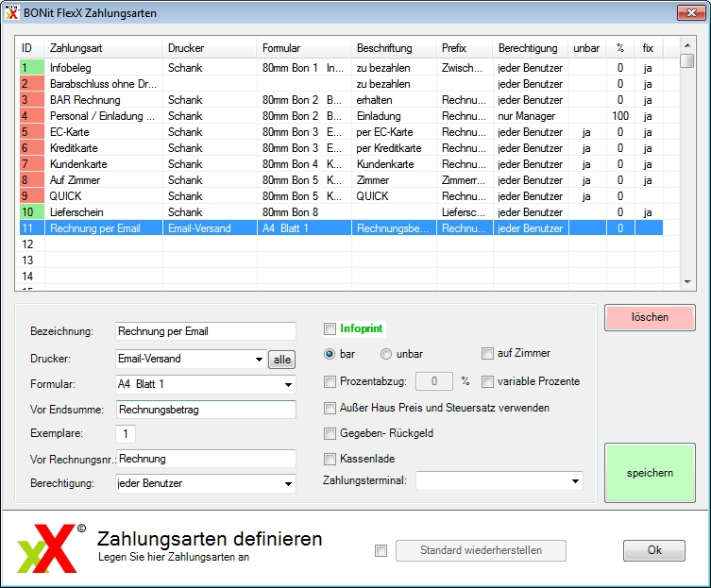
Task: Select the Personal / Einladung row
Action: click(x=341, y=116)
